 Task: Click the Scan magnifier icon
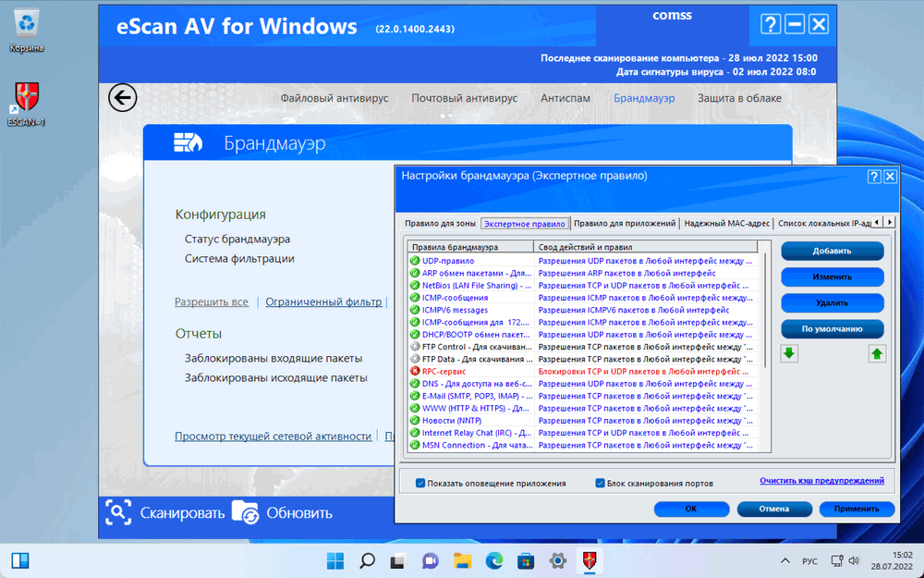coord(118,512)
